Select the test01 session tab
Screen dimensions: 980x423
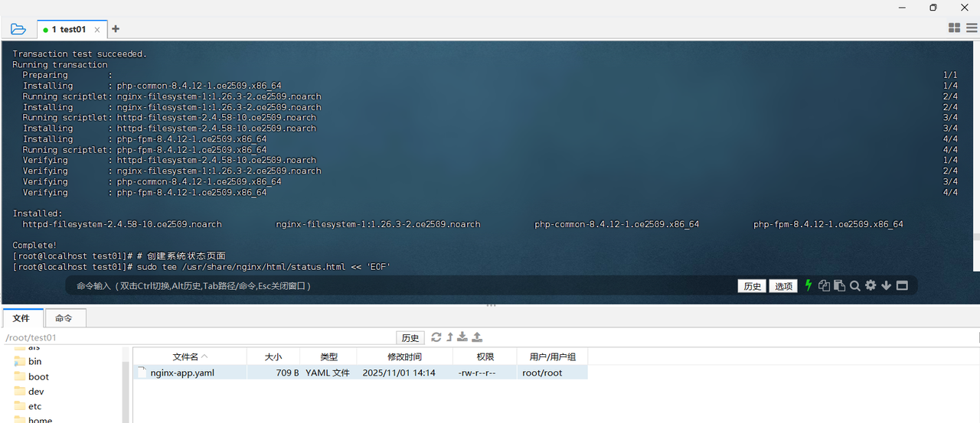(x=72, y=29)
